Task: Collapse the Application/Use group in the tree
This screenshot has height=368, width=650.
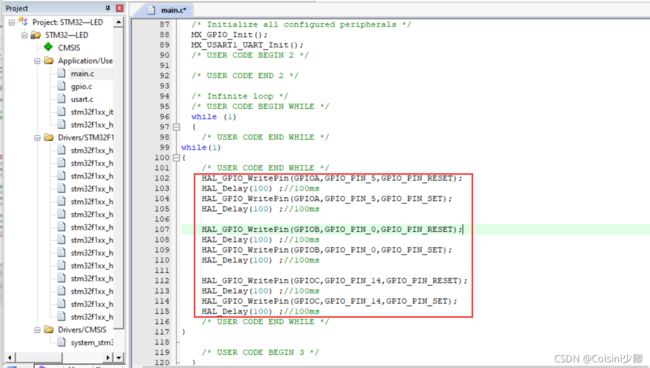Action: (37, 61)
